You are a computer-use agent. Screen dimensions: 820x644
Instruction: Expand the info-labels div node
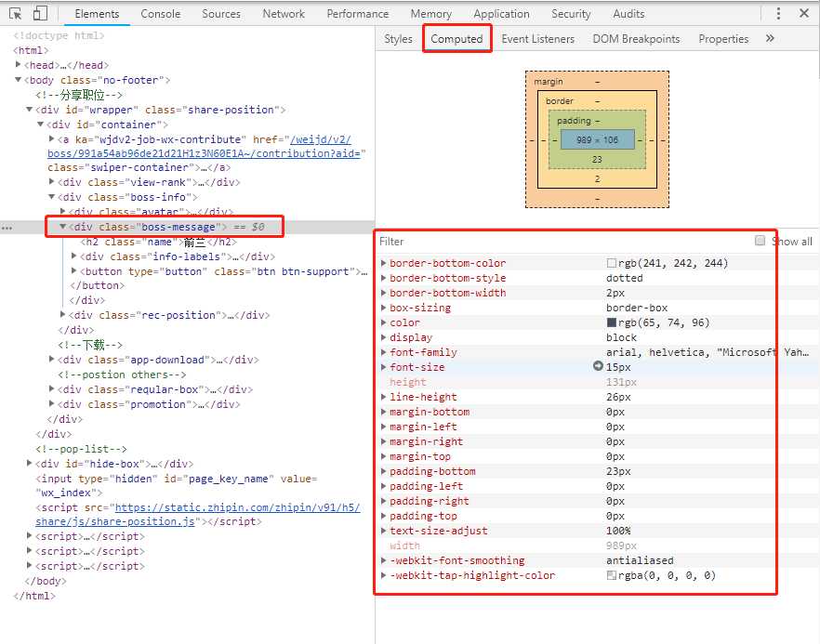(x=73, y=256)
